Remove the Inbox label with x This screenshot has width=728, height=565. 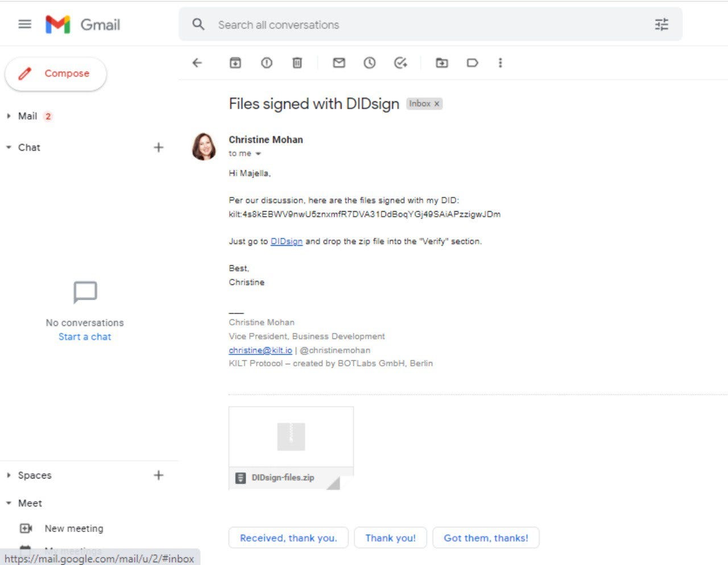437,104
